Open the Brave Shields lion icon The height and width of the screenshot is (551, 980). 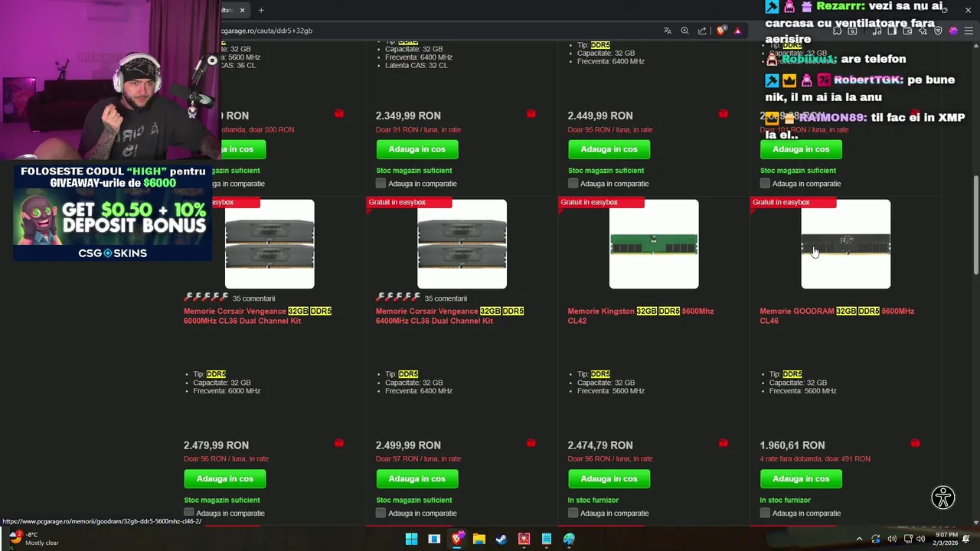(x=721, y=31)
